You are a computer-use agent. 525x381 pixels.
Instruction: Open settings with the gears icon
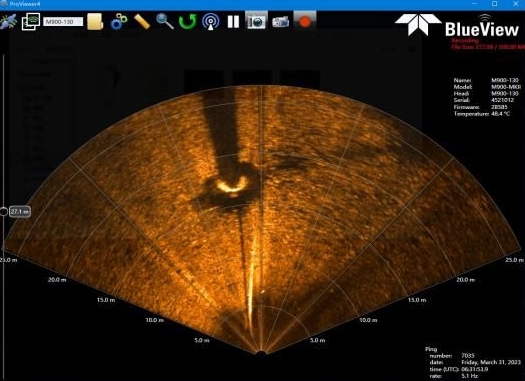pyautogui.click(x=119, y=22)
